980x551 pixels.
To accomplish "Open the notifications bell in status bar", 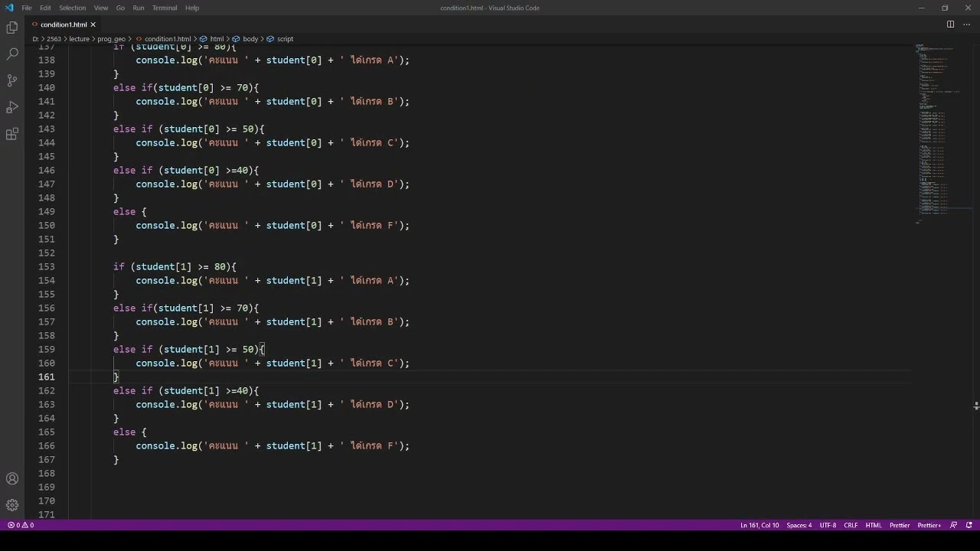I will point(969,525).
